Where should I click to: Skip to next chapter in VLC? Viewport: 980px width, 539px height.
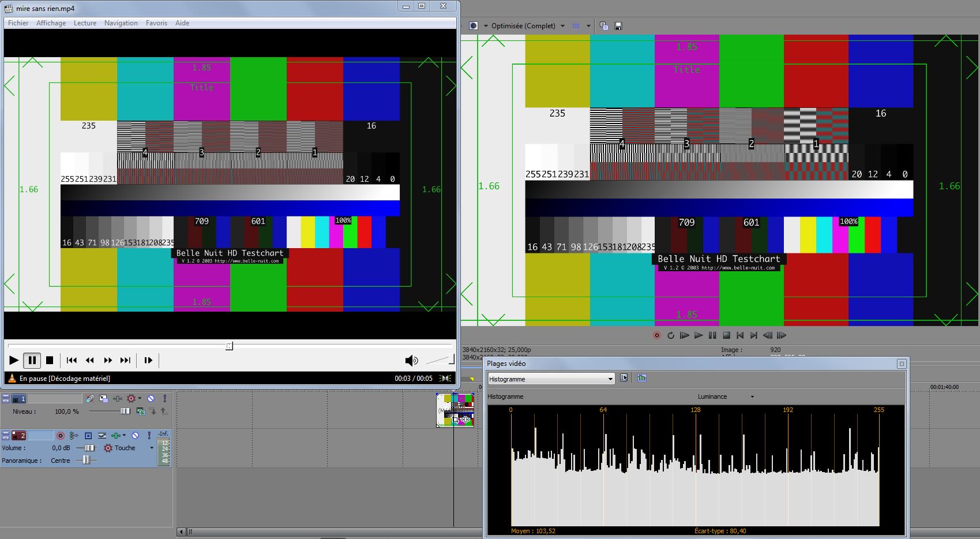tap(125, 360)
